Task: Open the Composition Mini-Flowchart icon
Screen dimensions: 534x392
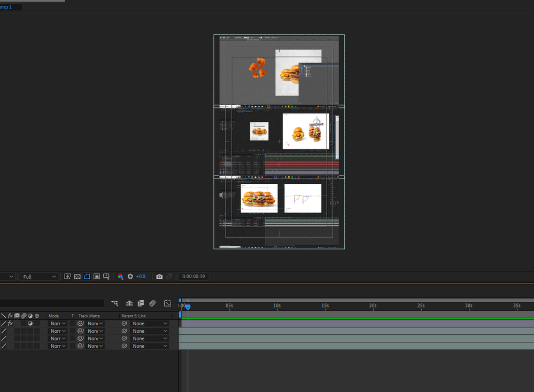Action: tap(114, 303)
